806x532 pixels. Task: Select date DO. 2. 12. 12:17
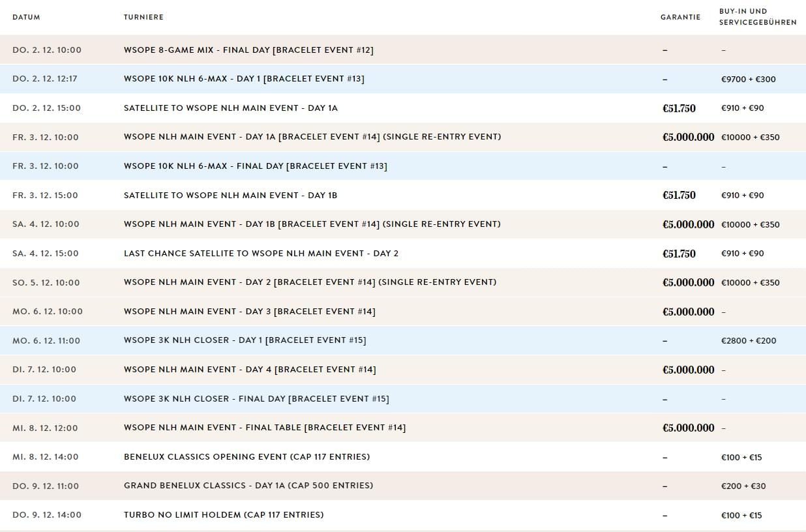[x=45, y=79]
